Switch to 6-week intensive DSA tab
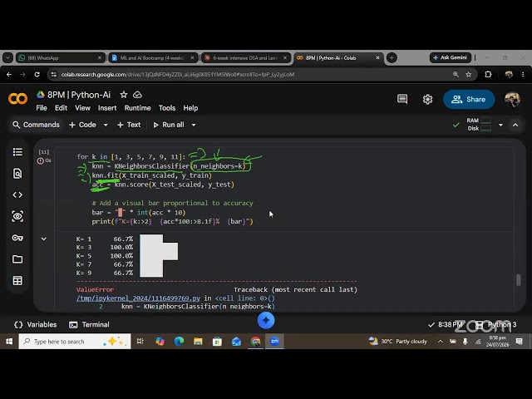532x399 pixels. [x=246, y=58]
